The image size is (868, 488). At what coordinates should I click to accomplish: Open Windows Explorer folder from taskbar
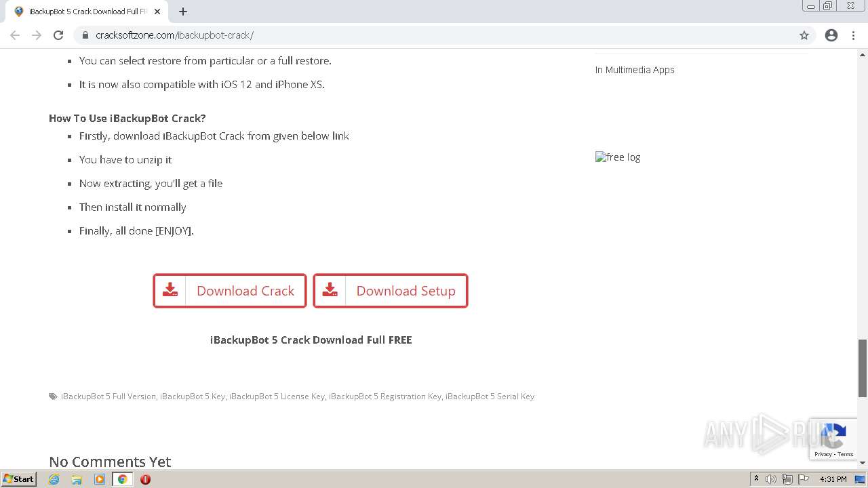click(77, 479)
